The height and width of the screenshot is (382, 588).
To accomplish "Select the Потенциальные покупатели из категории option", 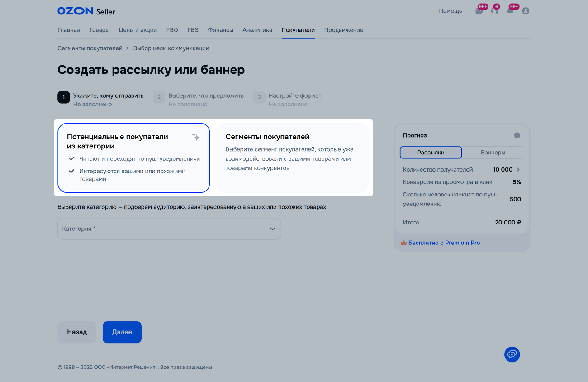I will tap(133, 158).
